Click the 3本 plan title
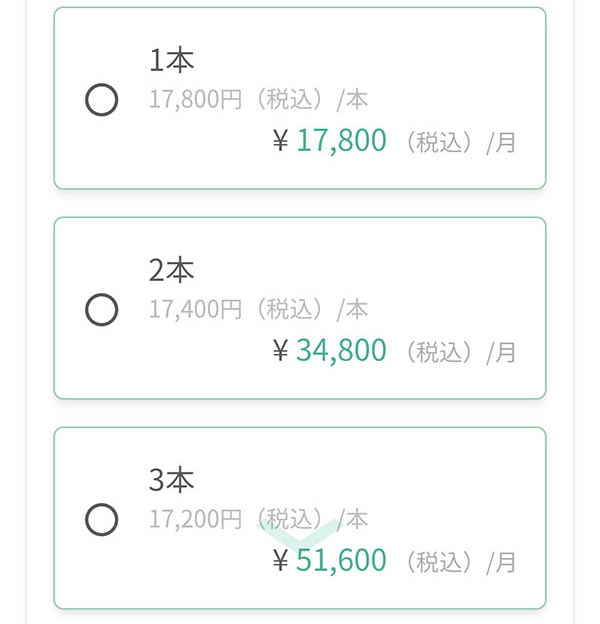Screen dimensions: 600x624 click(x=171, y=480)
